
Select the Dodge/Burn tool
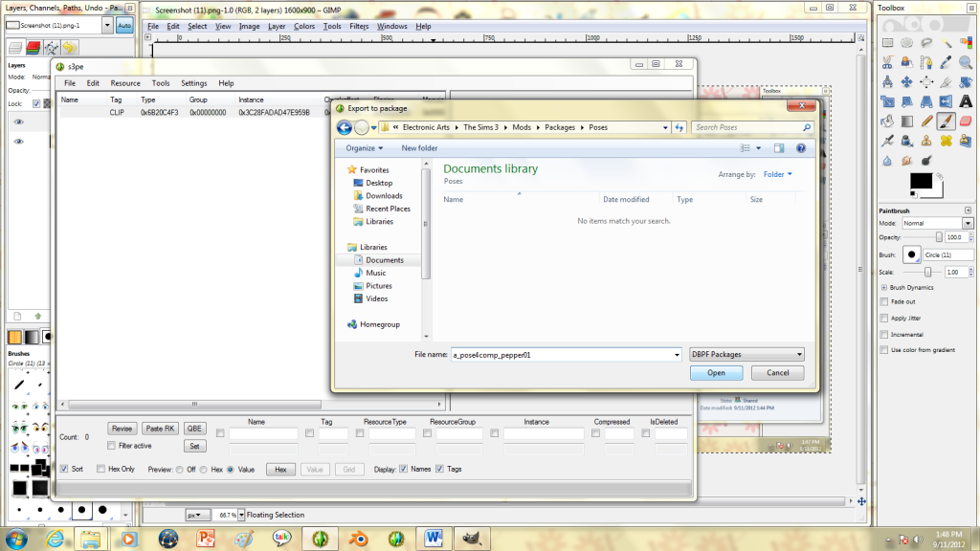tap(926, 161)
